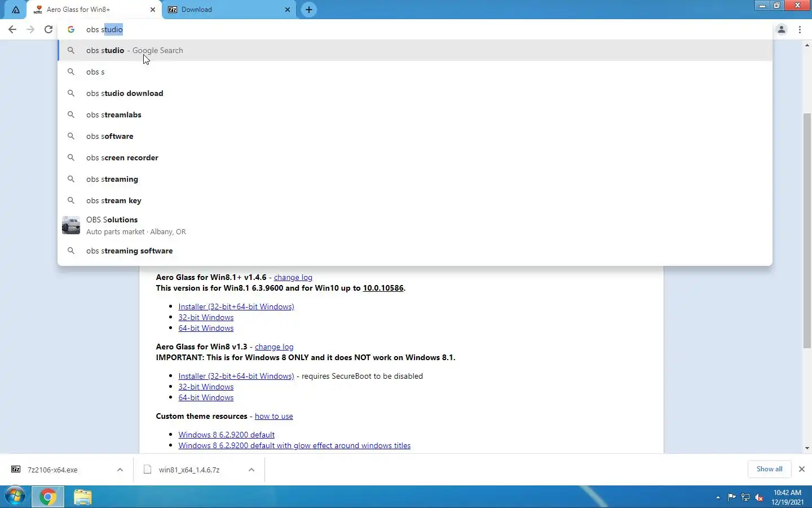Image resolution: width=812 pixels, height=508 pixels.
Task: Go forward with the forward arrow
Action: 30,29
